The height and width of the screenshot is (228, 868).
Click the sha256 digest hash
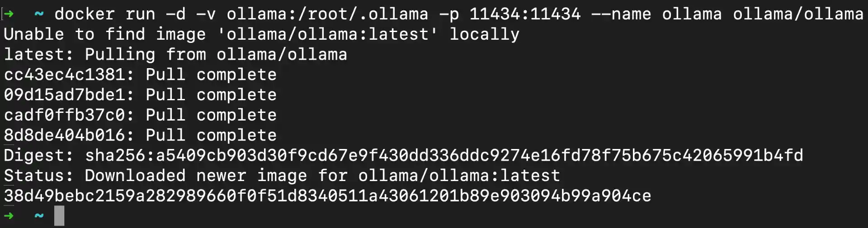pyautogui.click(x=444, y=155)
